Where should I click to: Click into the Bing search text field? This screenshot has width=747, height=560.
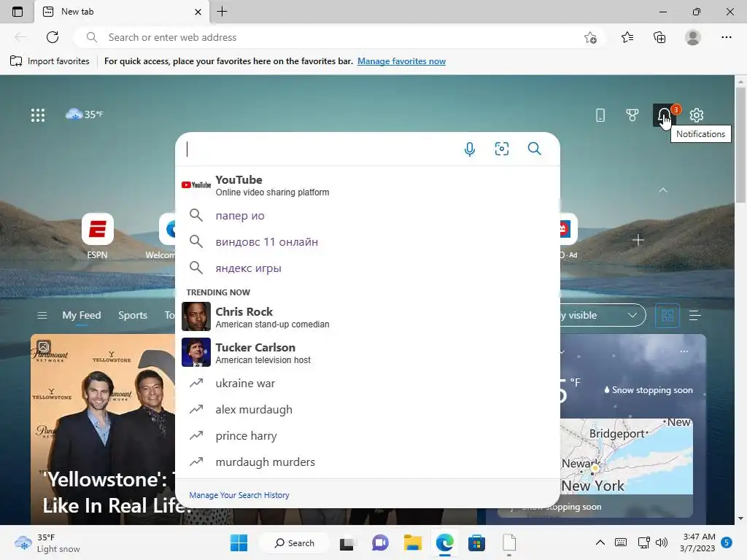320,149
